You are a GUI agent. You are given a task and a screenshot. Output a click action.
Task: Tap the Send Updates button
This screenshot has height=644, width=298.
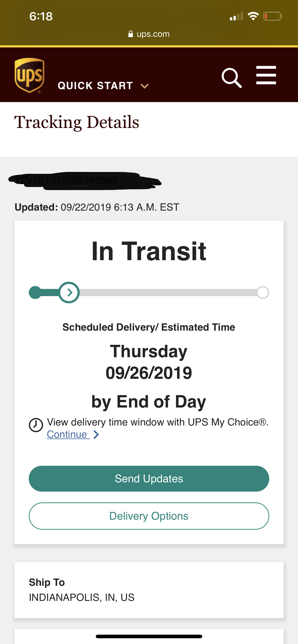[149, 479]
